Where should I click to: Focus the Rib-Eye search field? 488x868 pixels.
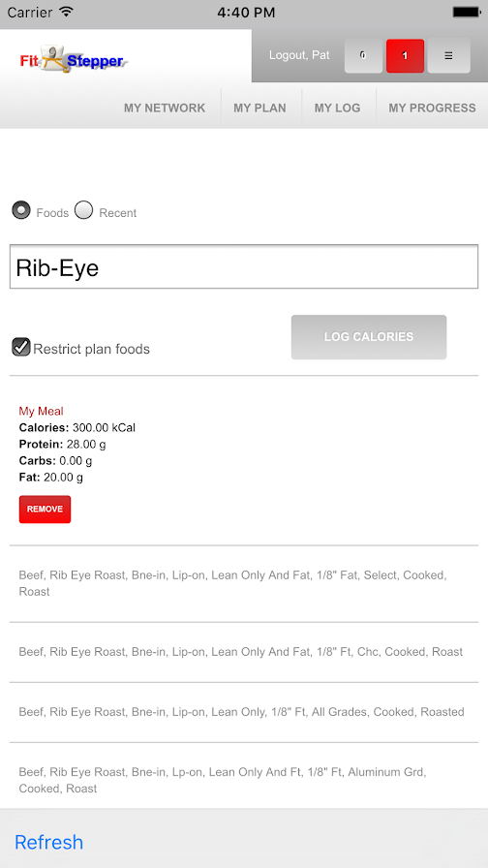coord(244,266)
